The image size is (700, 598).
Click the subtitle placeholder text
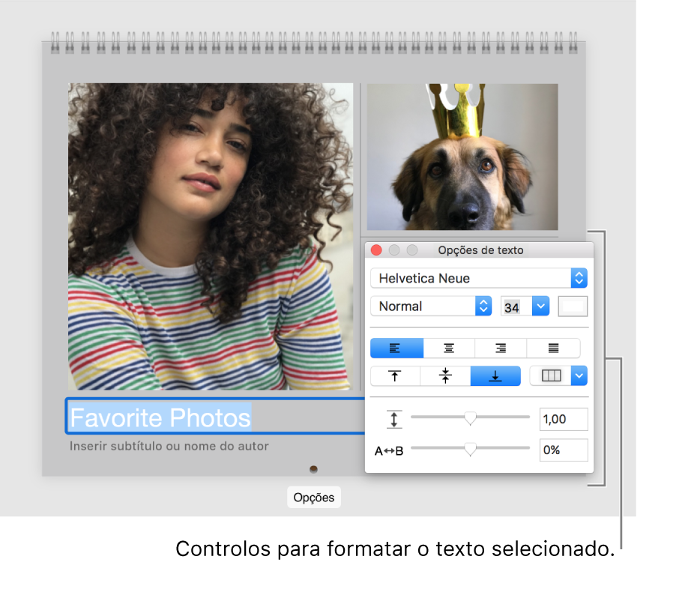coord(169,447)
